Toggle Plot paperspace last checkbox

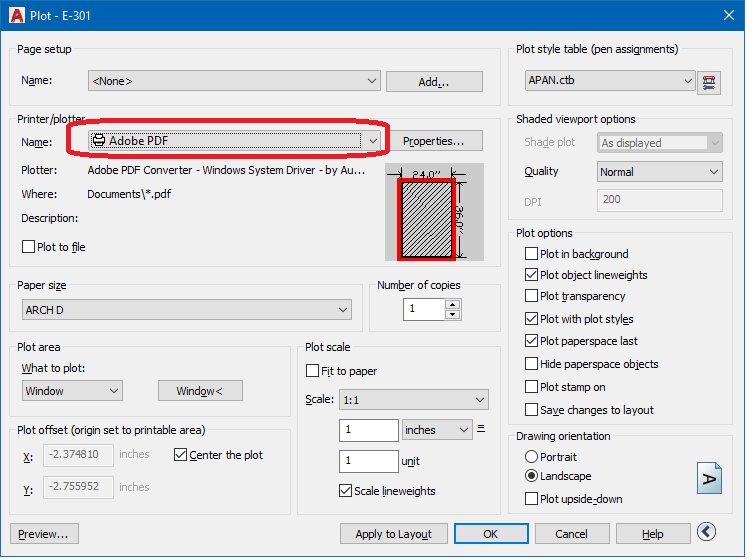pyautogui.click(x=531, y=341)
